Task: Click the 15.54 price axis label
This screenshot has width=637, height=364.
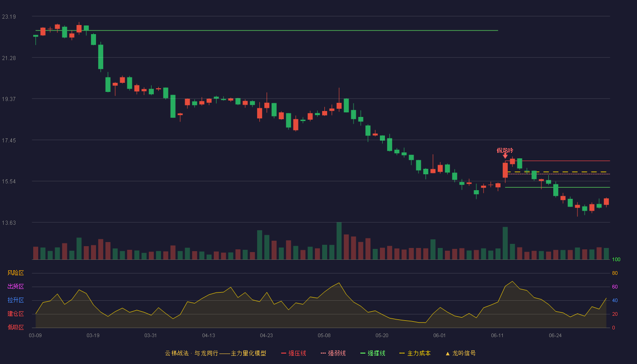Action: click(9, 182)
